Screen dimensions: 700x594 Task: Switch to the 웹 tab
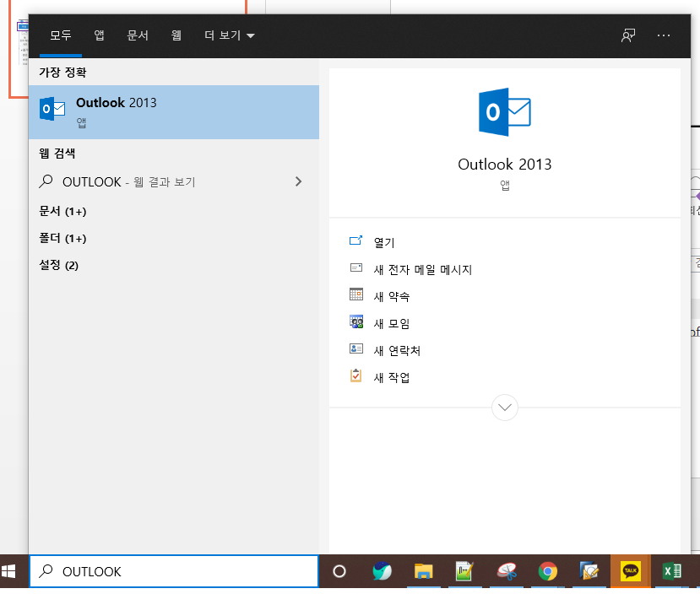(x=176, y=35)
